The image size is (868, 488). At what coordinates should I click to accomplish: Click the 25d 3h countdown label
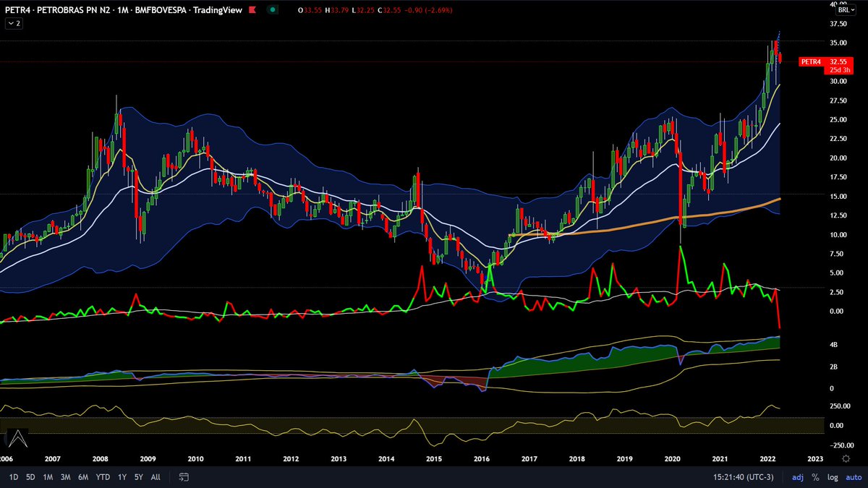coord(841,70)
